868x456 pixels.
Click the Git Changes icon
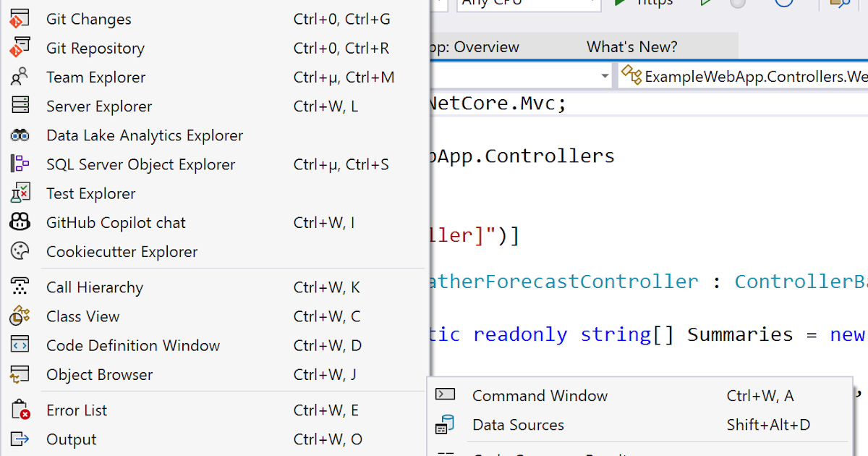(20, 19)
